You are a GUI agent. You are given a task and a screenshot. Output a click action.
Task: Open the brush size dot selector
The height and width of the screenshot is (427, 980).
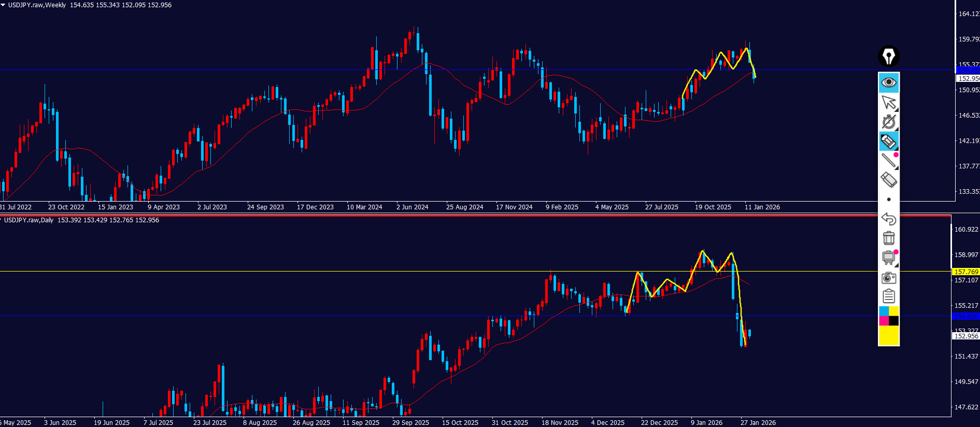tap(888, 200)
